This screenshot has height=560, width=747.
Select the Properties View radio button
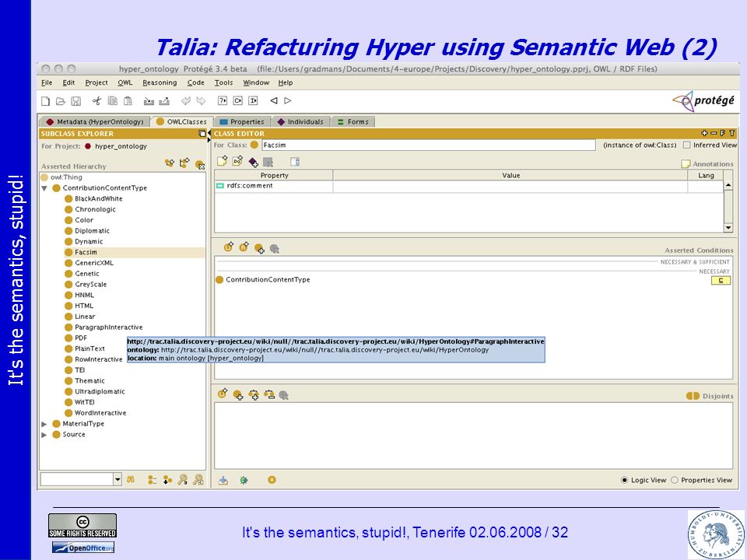675,480
